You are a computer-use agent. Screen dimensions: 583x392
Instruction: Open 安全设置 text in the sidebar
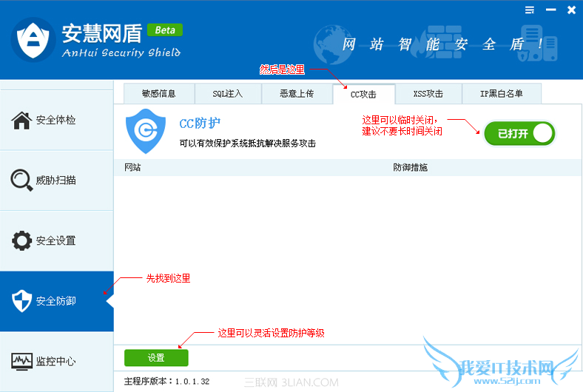tap(55, 240)
